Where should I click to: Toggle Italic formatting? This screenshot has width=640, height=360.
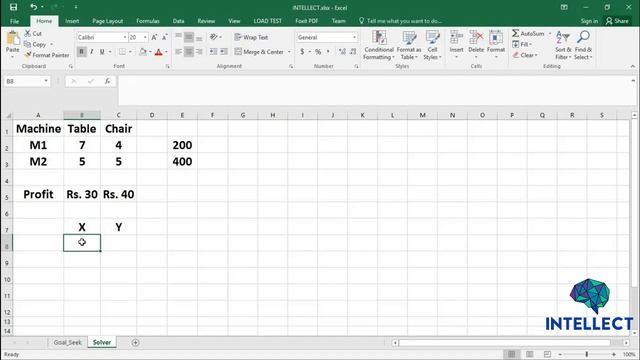[91, 52]
